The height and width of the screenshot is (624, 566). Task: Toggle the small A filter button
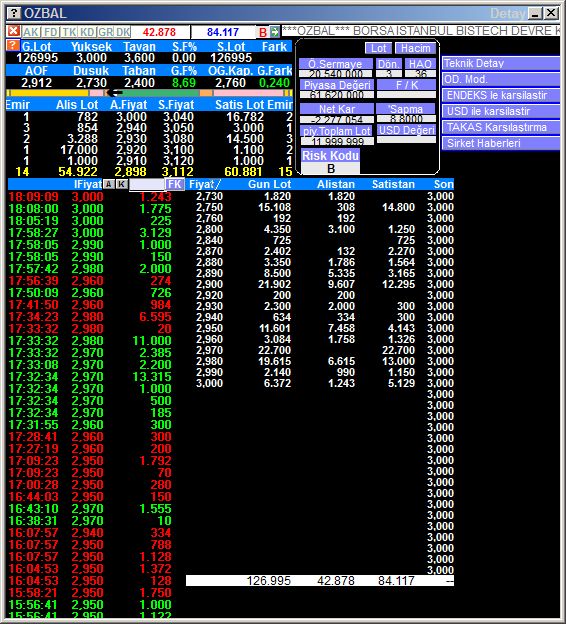(109, 184)
